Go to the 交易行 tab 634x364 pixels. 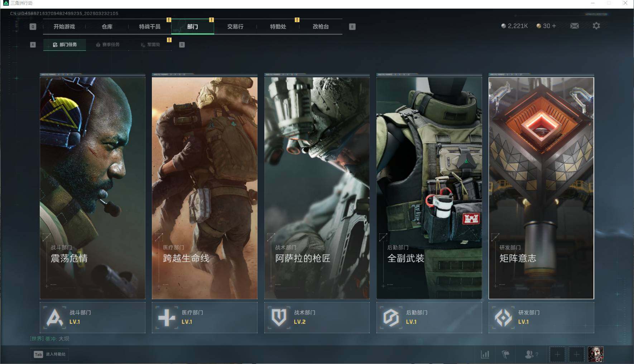click(x=235, y=26)
